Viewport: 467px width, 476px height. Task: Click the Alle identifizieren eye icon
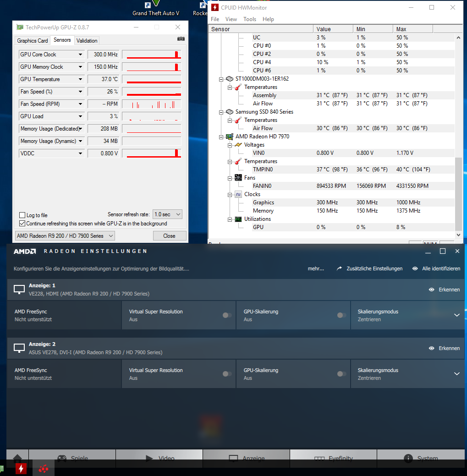pos(415,268)
